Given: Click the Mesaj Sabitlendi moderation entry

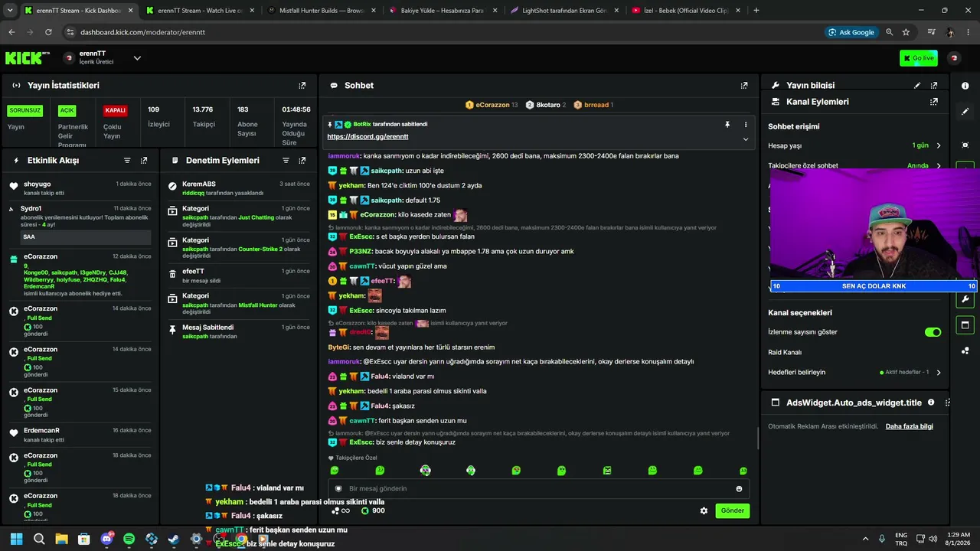Looking at the screenshot, I should tap(239, 331).
